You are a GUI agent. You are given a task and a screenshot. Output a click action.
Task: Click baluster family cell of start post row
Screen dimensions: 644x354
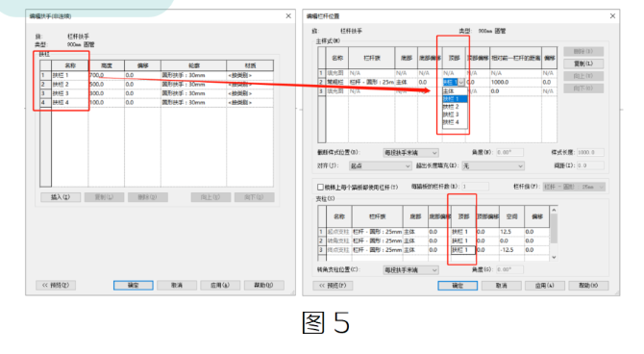tap(377, 232)
